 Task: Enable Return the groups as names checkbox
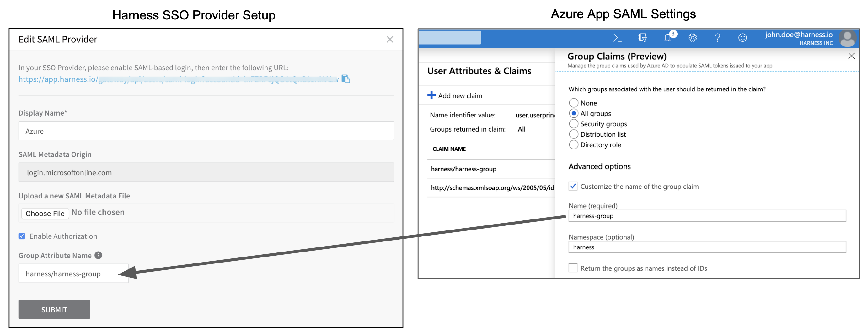coord(573,268)
